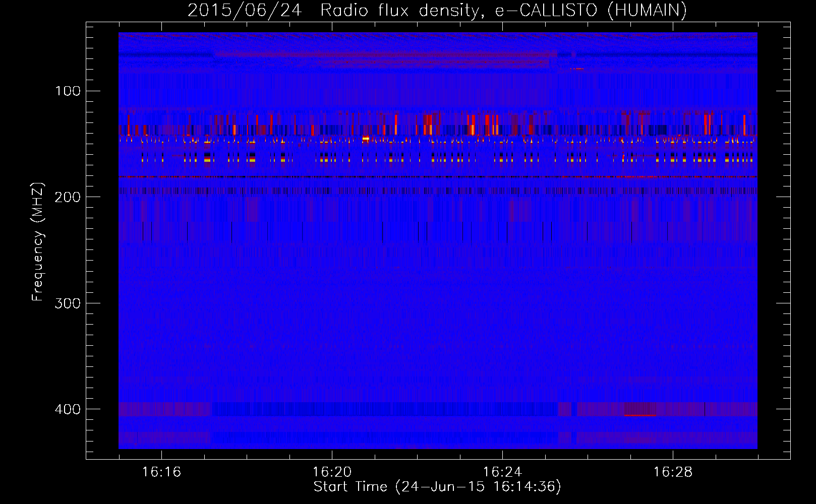The width and height of the screenshot is (816, 504).
Task: Click the "Start Time (24-Jun-15 16:14:36)" axis label
Action: [x=437, y=487]
